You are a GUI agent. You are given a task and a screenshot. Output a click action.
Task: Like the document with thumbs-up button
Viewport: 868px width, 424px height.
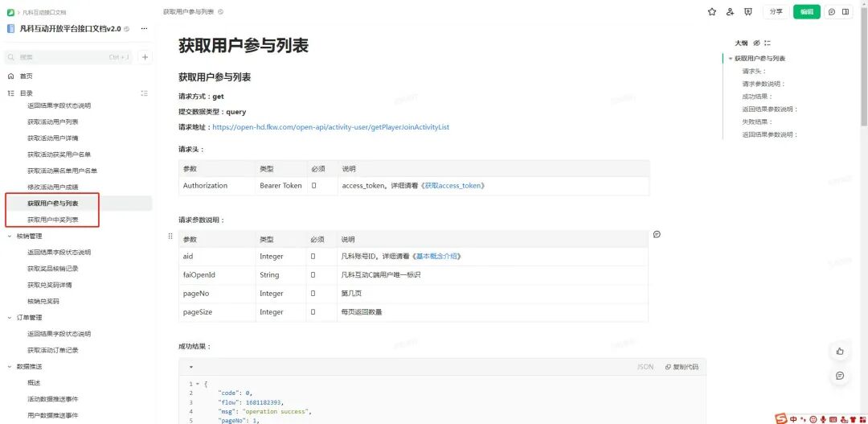pos(840,351)
